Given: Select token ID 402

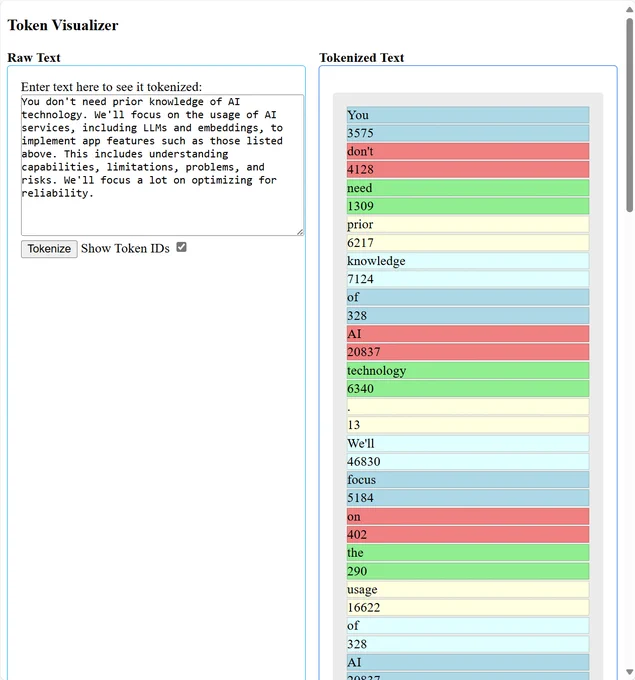Looking at the screenshot, I should (468, 535).
